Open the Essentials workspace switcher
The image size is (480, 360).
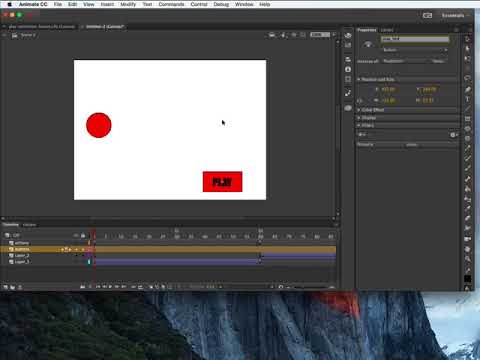click(x=454, y=15)
